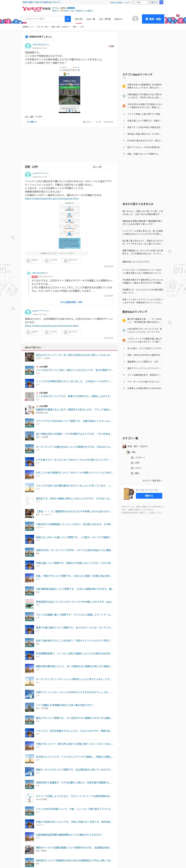Click the 共有 share icon
186x868 pixels.
pyautogui.click(x=98, y=122)
